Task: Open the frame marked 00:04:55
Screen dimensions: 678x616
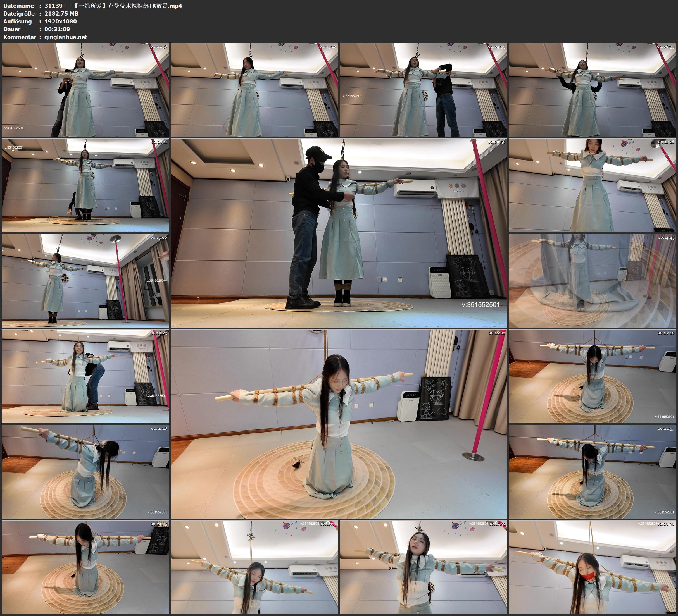Action: click(424, 89)
